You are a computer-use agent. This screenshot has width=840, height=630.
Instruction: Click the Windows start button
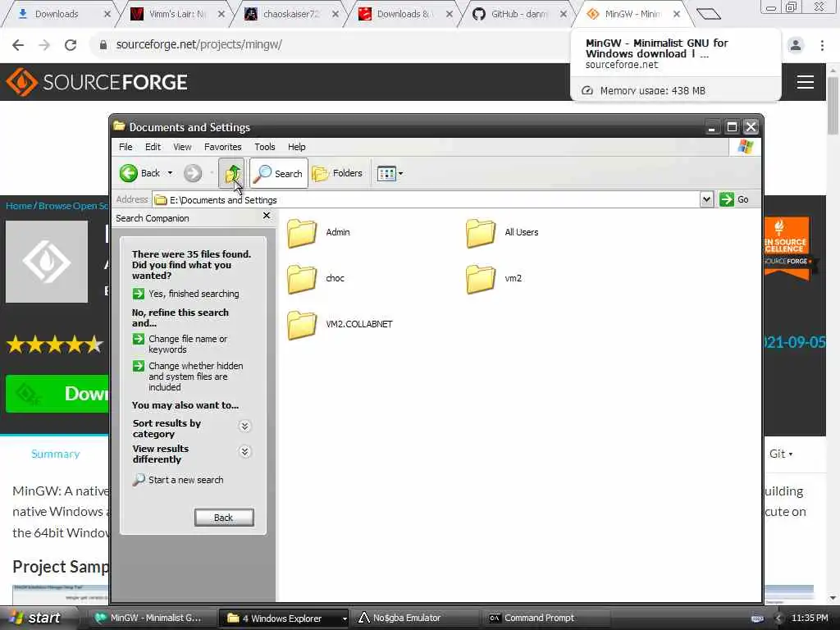pyautogui.click(x=35, y=618)
